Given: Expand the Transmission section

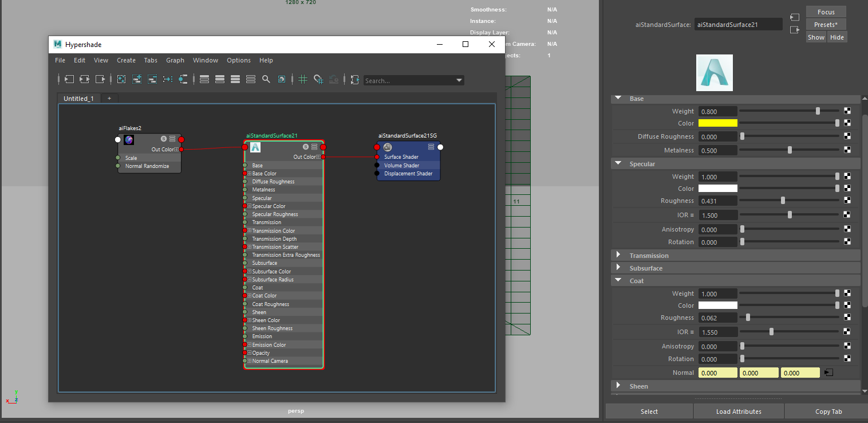Looking at the screenshot, I should point(618,255).
